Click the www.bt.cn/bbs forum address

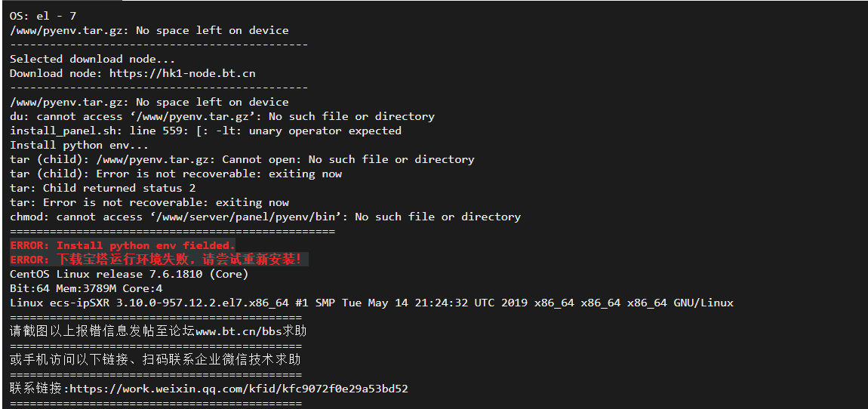coord(239,331)
